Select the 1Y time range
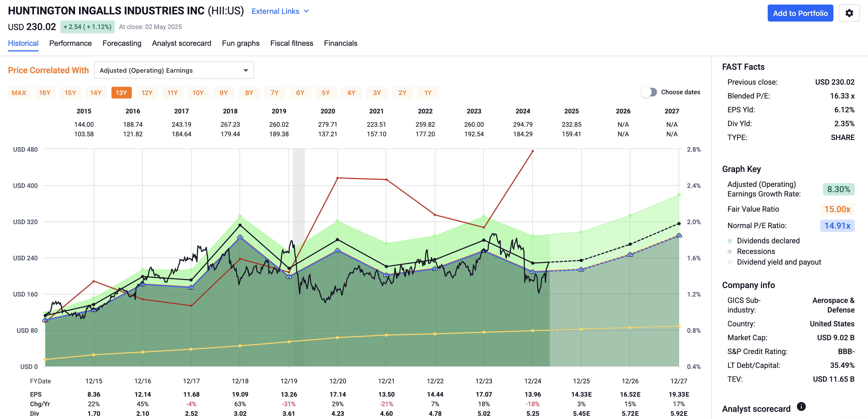Image resolution: width=868 pixels, height=419 pixels. [x=428, y=92]
